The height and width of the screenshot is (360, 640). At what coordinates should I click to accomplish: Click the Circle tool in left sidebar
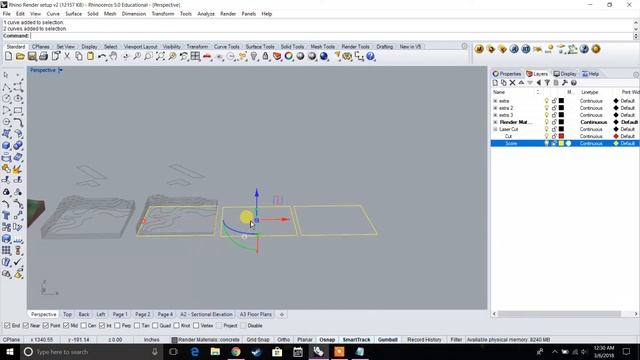6,98
